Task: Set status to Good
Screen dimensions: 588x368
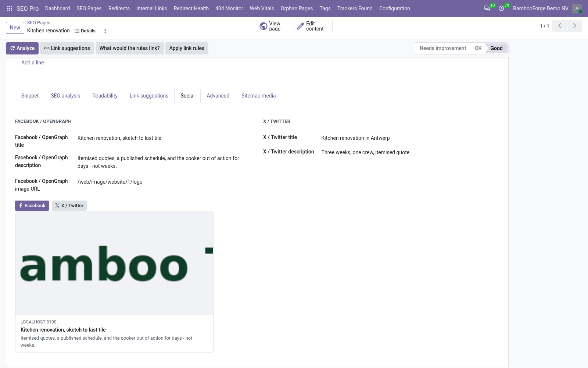Action: (496, 48)
